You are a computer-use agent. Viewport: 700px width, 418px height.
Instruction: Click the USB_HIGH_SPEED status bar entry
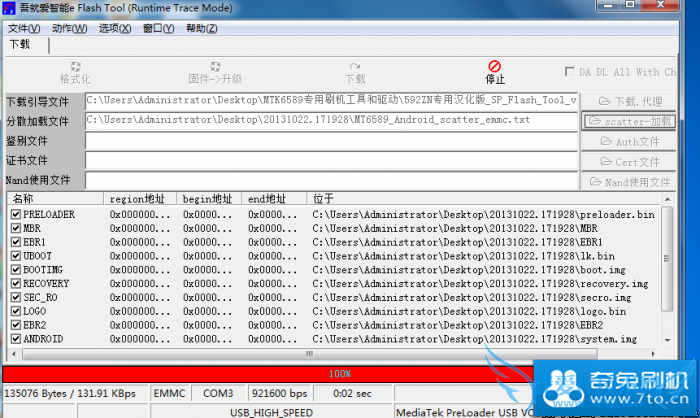tap(271, 412)
